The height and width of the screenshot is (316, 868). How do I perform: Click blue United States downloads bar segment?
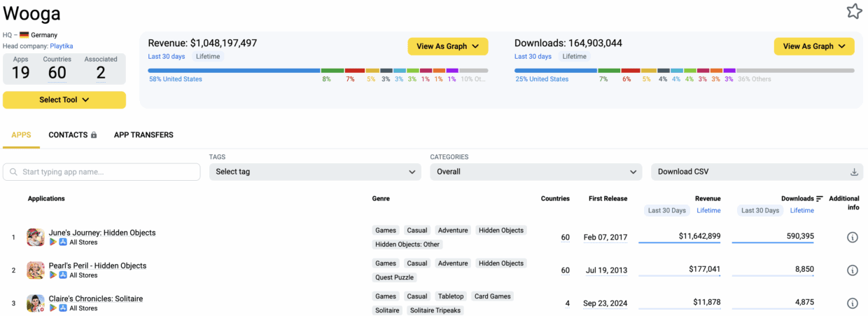pos(556,71)
